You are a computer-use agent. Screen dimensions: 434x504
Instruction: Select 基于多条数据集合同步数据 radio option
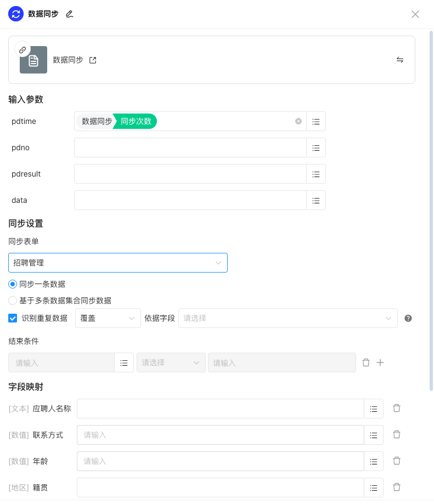tap(13, 301)
